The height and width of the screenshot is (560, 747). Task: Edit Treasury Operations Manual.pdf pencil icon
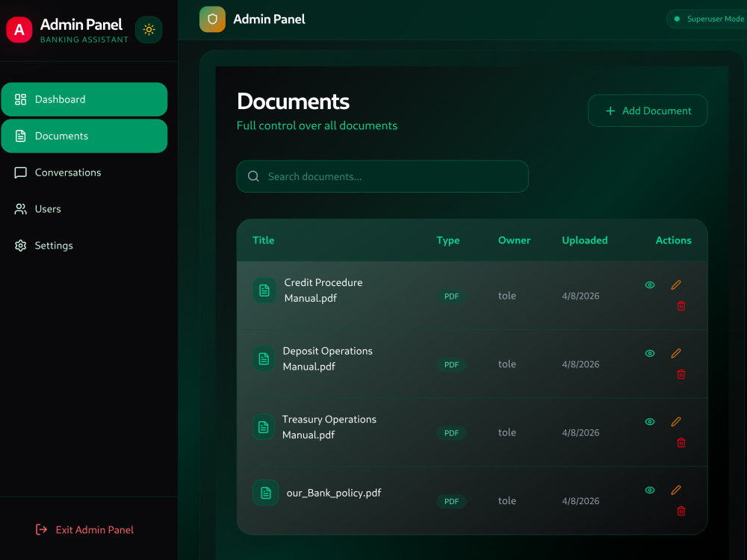click(676, 422)
